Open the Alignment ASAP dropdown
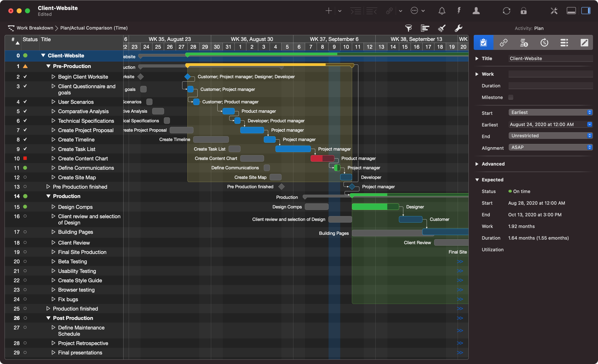 [x=550, y=147]
